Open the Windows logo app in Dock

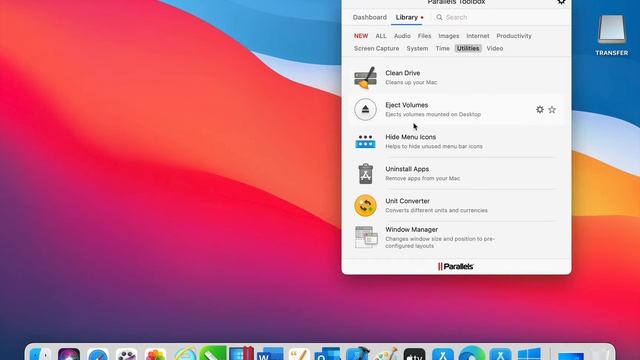529,354
